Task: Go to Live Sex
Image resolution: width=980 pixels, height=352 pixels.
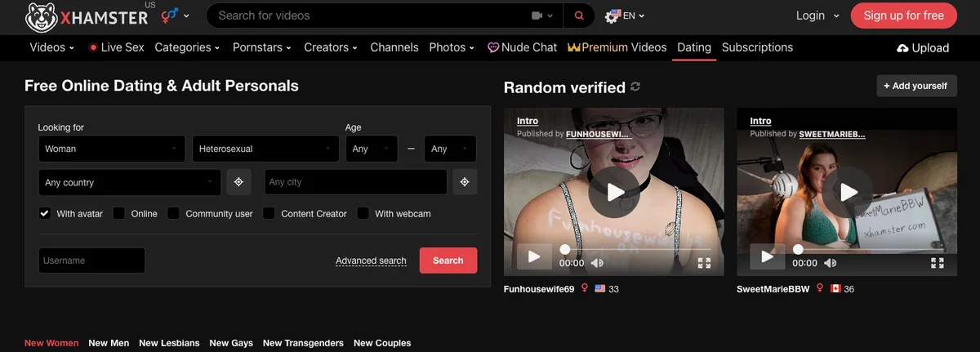Action: pos(116,47)
